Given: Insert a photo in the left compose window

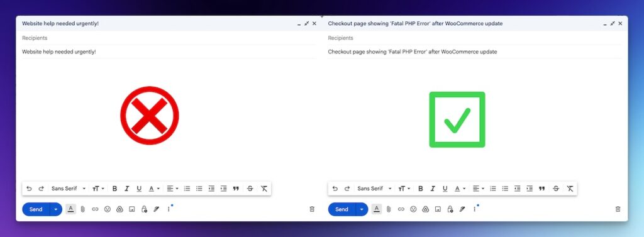Looking at the screenshot, I should (x=132, y=209).
